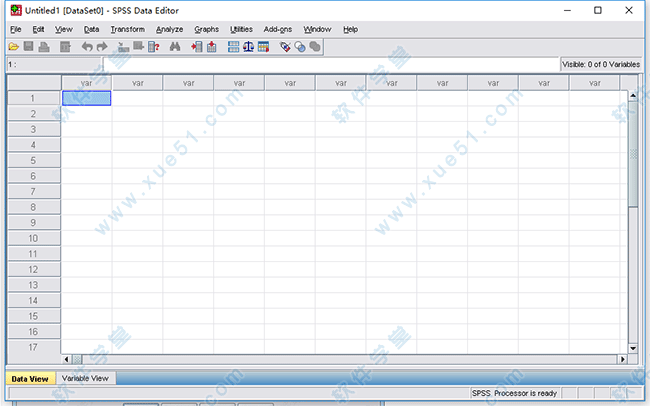Open the Edit menu
Screen dimensions: 650x406
click(38, 29)
